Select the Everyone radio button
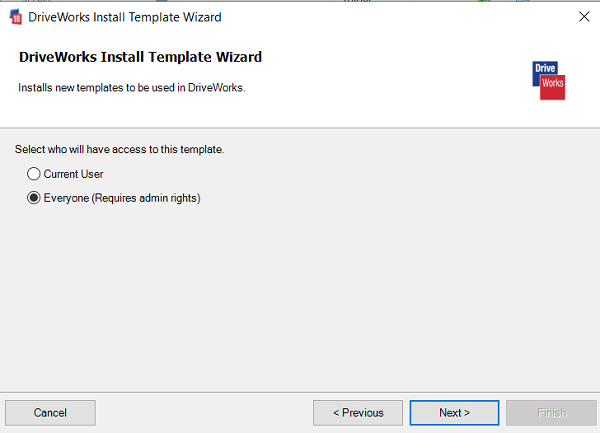Screen dimensions: 600x433 (34, 198)
